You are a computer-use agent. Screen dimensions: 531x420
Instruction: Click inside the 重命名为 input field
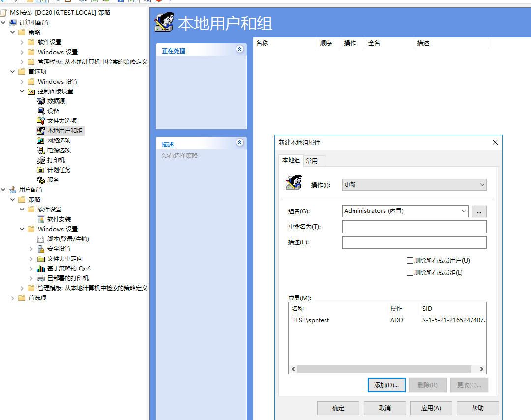(414, 227)
